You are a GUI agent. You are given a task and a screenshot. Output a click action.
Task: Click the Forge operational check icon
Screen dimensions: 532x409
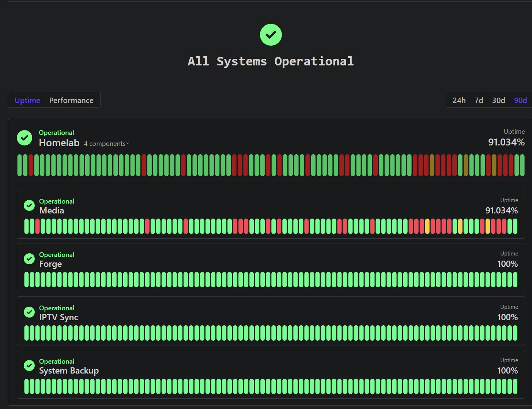(29, 259)
